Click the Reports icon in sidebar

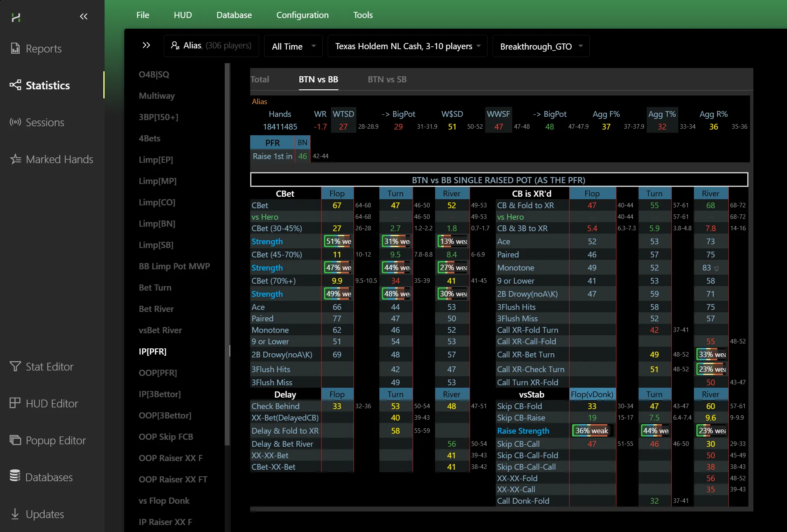(15, 48)
